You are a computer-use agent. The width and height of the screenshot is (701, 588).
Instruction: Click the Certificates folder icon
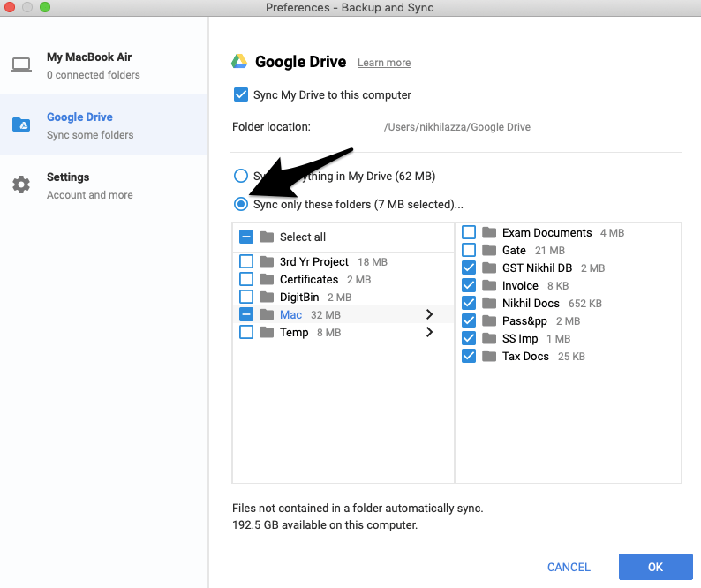[267, 279]
